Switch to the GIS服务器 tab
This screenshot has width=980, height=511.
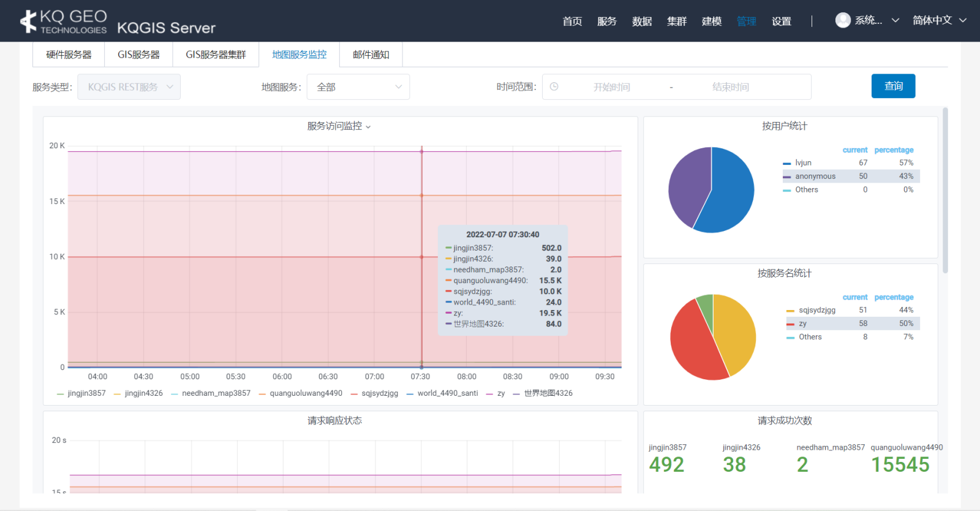(x=138, y=55)
